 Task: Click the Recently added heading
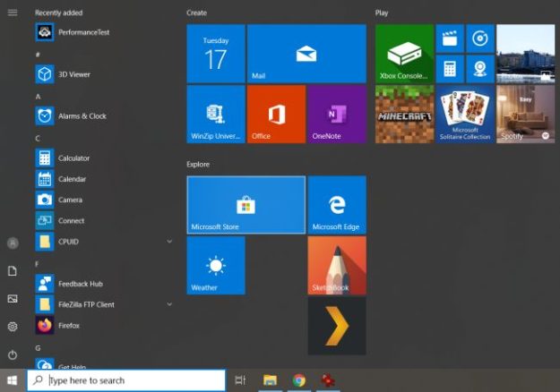[58, 13]
